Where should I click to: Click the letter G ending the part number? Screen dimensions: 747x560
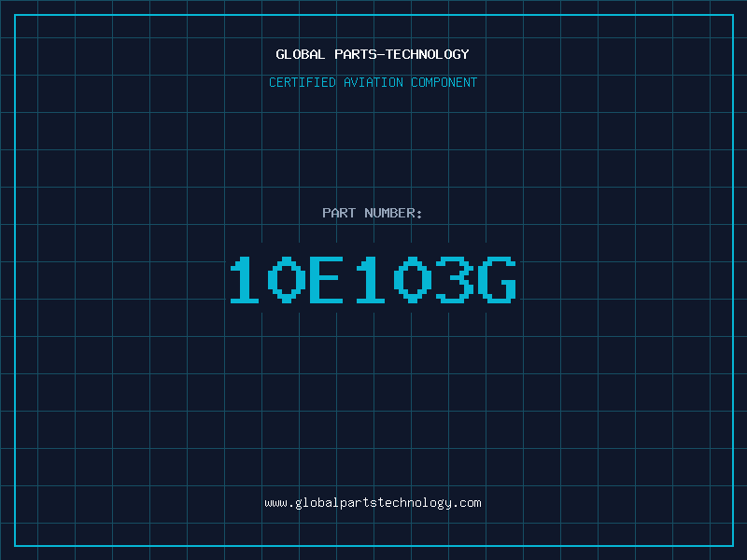(498, 279)
